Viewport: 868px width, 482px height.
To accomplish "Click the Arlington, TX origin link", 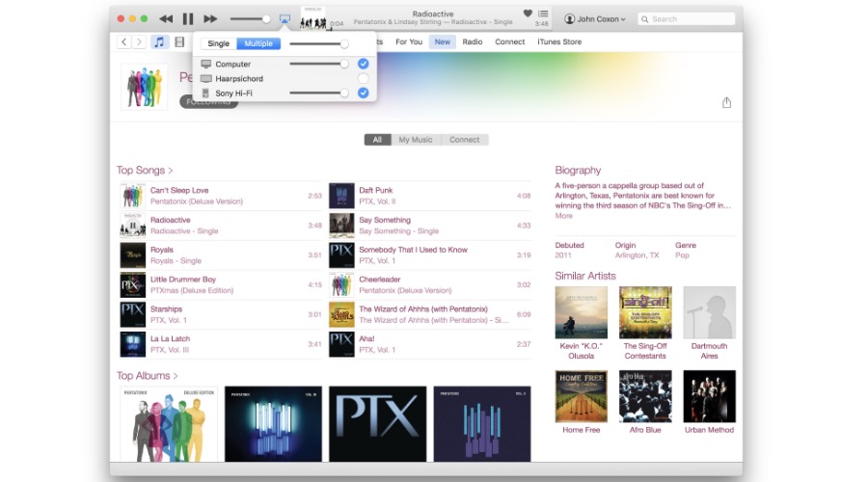I will 637,255.
